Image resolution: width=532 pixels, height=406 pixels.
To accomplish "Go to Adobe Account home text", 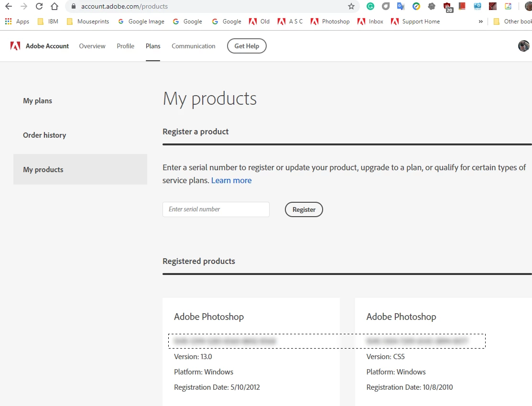I will tap(47, 46).
